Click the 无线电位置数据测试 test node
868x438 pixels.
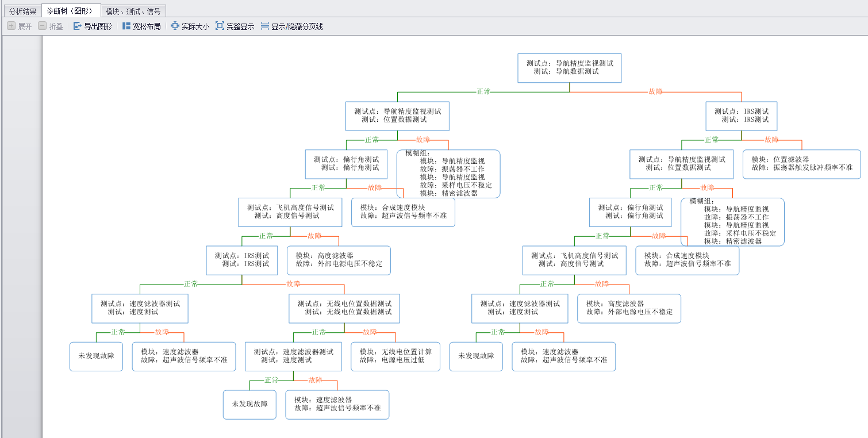tap(344, 309)
